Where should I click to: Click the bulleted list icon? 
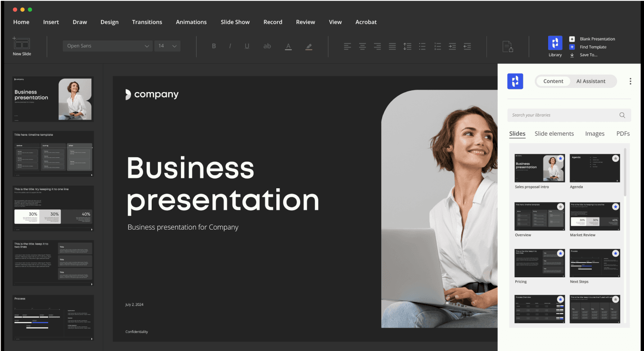[x=422, y=46]
